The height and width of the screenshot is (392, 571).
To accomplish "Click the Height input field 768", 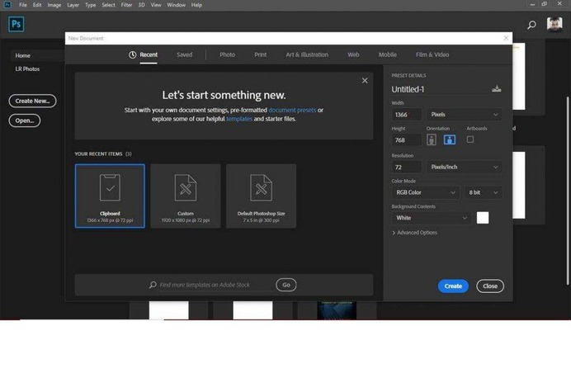I will pos(407,140).
